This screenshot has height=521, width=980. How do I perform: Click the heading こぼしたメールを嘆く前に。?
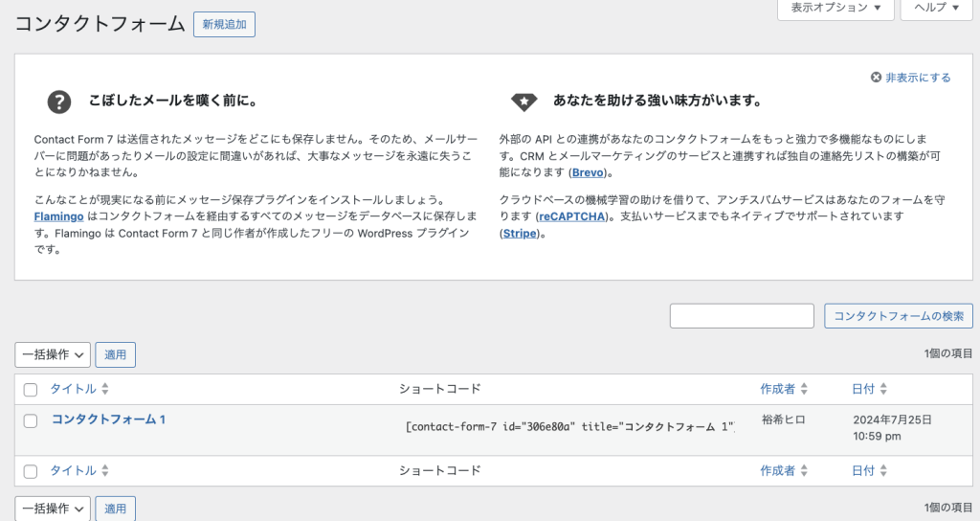pos(174,101)
